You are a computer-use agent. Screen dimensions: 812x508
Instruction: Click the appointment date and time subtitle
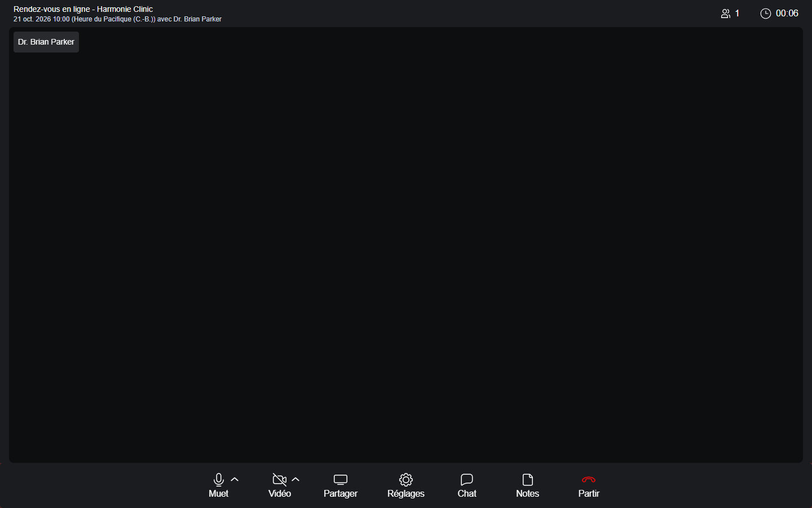click(x=117, y=19)
